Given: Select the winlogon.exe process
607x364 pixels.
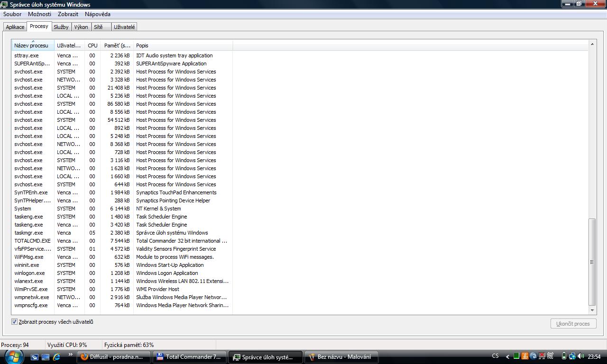Looking at the screenshot, I should click(x=122, y=273).
